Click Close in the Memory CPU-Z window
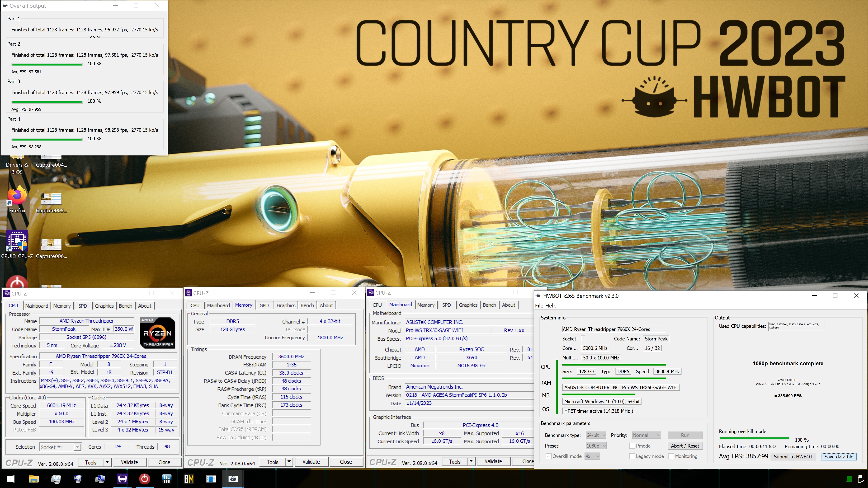This screenshot has width=868, height=488. tap(346, 462)
